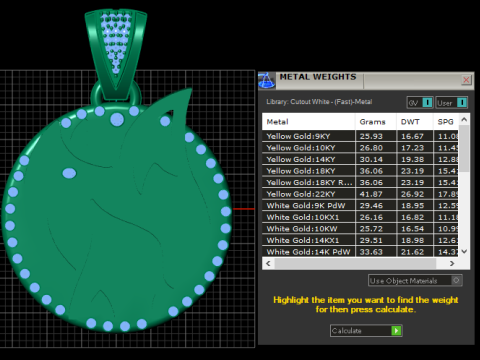Click the horizontal scroll right arrow
480x360 pixels.
click(x=452, y=263)
